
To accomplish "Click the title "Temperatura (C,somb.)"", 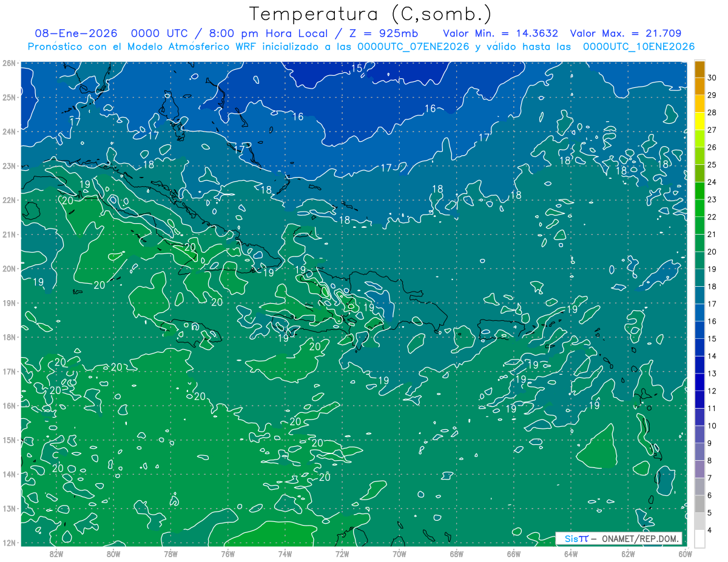I will point(370,14).
